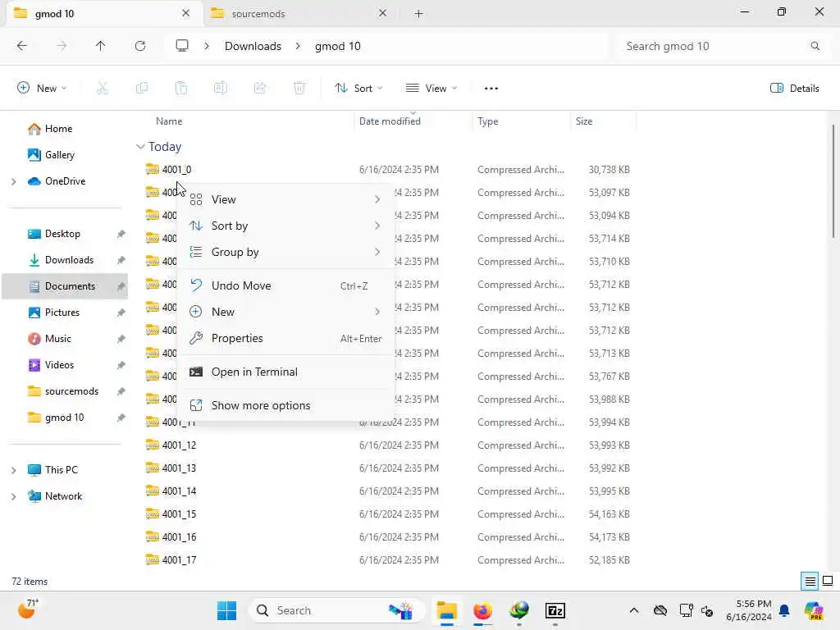This screenshot has height=630, width=840.
Task: Toggle the Details pane
Action: point(794,89)
